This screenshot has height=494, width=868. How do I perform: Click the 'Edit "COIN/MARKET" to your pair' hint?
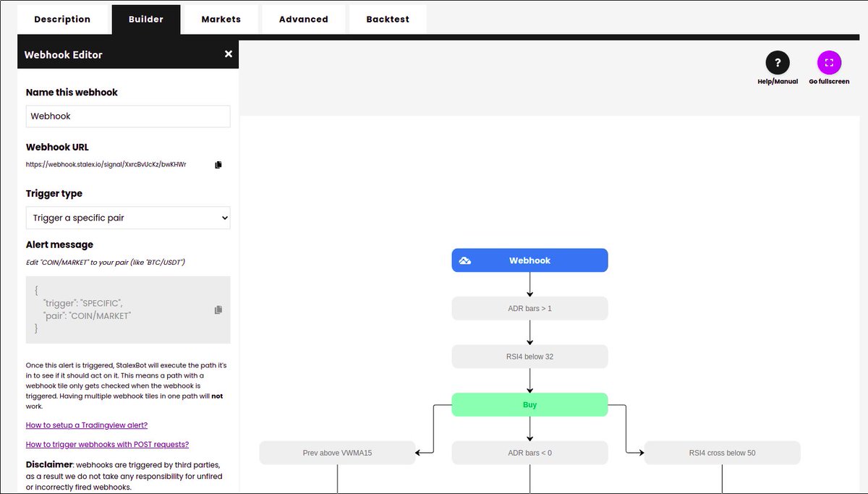106,262
